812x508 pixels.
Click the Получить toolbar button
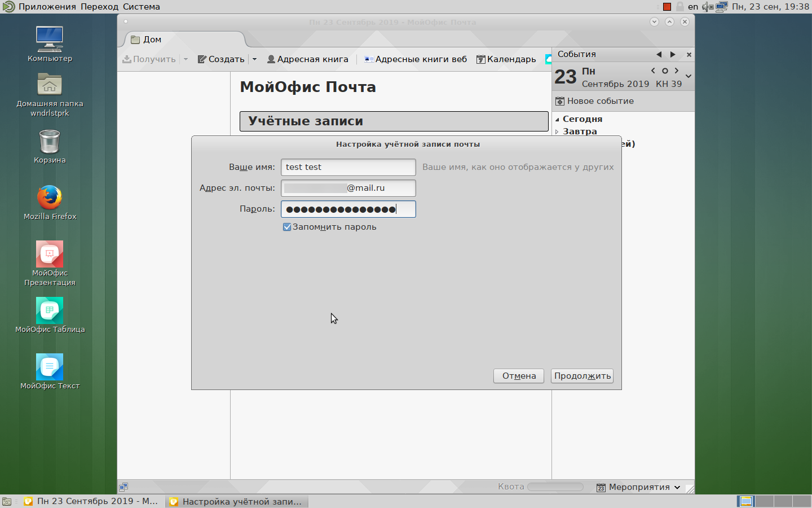click(149, 59)
